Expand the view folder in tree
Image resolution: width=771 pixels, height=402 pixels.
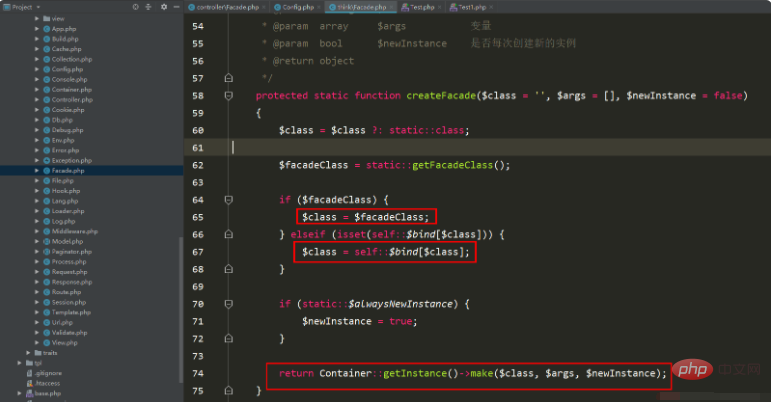pyautogui.click(x=37, y=19)
